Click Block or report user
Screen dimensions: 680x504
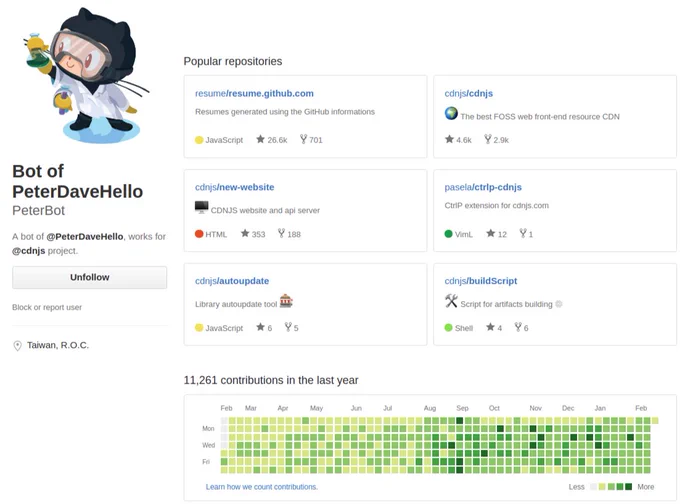(47, 307)
